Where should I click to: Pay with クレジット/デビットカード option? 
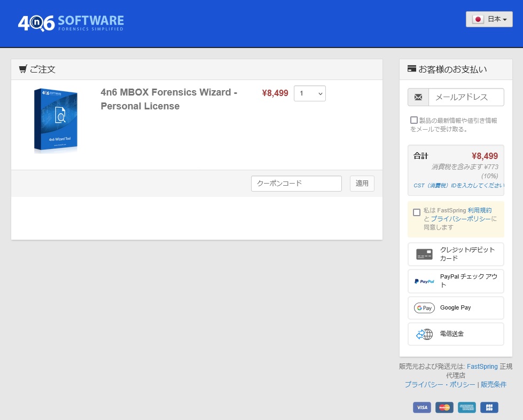click(x=456, y=254)
